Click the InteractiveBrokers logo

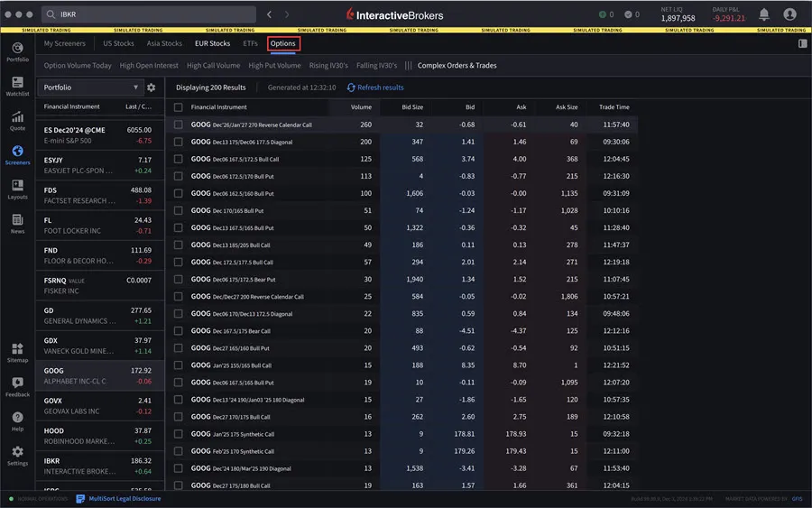(x=394, y=15)
